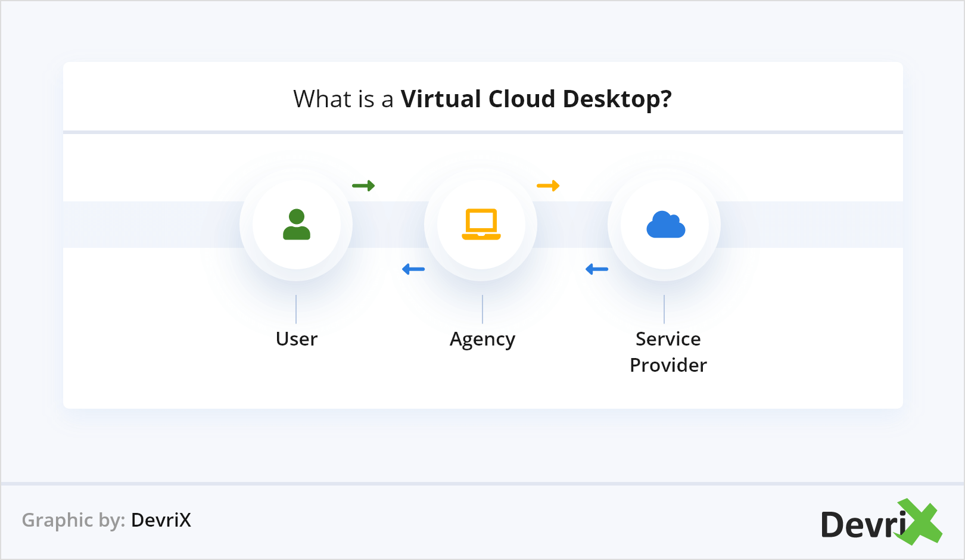
Task: Click the blue arrow pointing back to User
Action: (413, 269)
